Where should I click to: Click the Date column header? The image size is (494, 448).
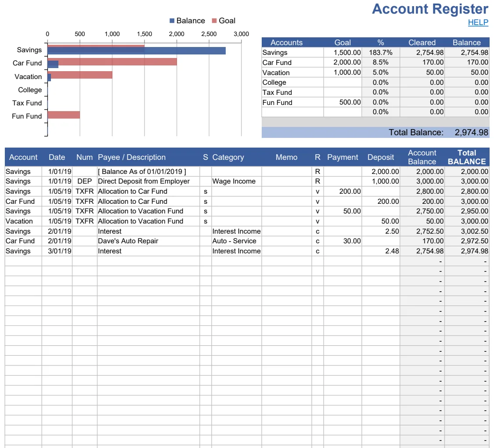57,157
